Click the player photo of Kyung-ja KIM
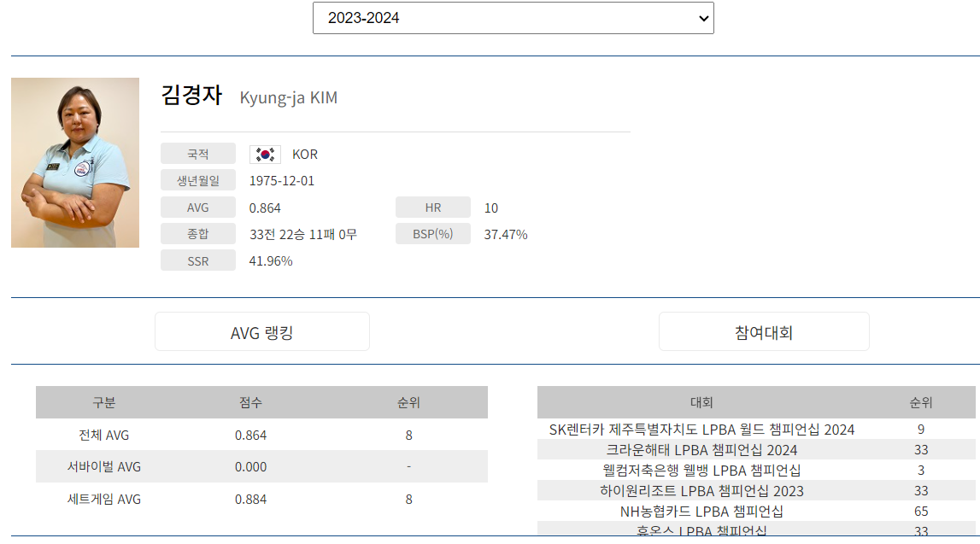 pyautogui.click(x=73, y=162)
